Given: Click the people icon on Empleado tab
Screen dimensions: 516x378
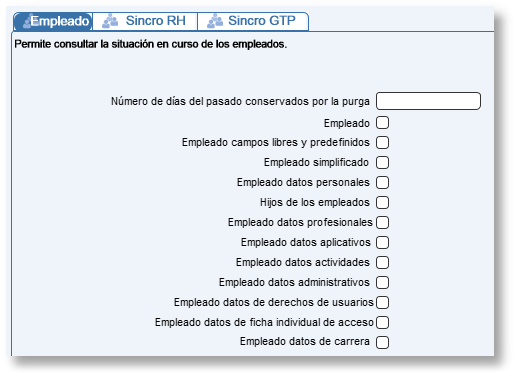Looking at the screenshot, I should pyautogui.click(x=27, y=22).
